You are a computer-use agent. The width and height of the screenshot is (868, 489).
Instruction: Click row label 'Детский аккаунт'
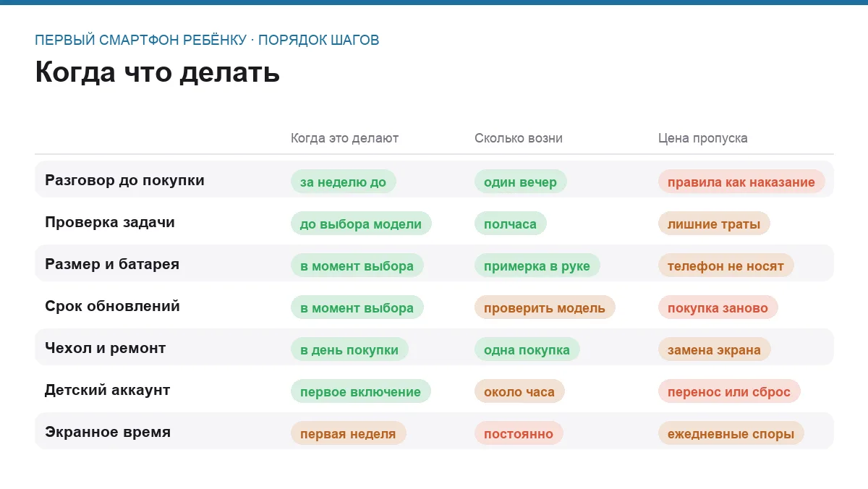point(108,390)
